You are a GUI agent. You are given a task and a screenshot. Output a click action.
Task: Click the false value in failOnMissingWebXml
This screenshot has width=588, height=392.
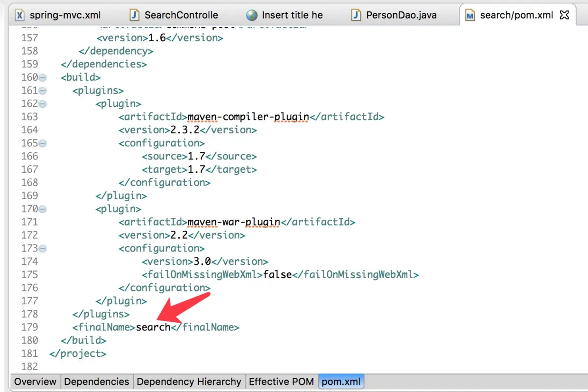click(x=277, y=274)
